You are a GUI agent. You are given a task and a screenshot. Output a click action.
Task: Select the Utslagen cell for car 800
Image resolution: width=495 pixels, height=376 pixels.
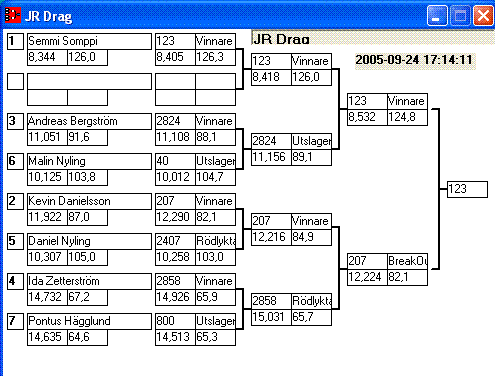[x=215, y=321]
